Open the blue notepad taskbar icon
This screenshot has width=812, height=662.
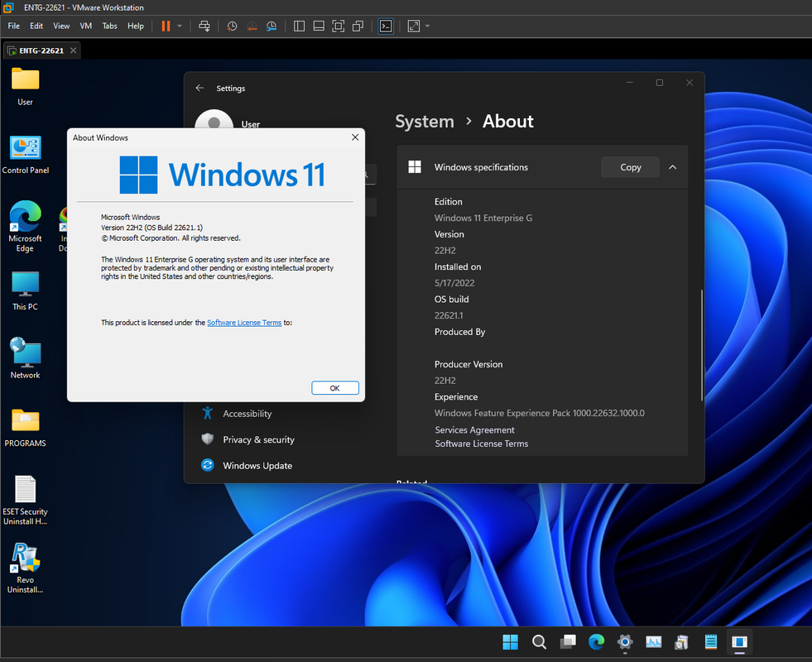coord(711,642)
